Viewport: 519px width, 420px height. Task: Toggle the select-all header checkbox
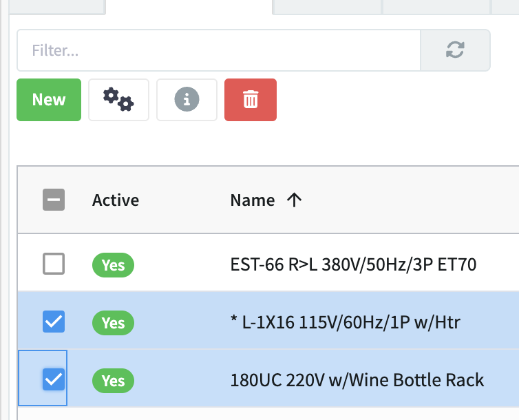(54, 200)
